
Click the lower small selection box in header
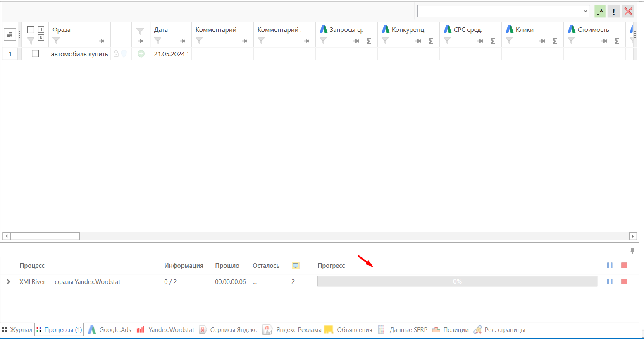tap(41, 38)
